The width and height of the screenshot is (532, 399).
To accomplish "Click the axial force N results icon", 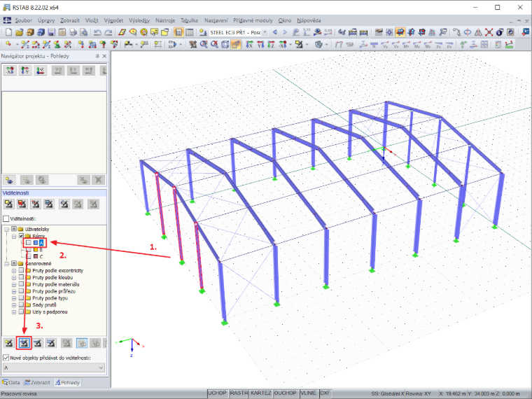I will click(374, 44).
